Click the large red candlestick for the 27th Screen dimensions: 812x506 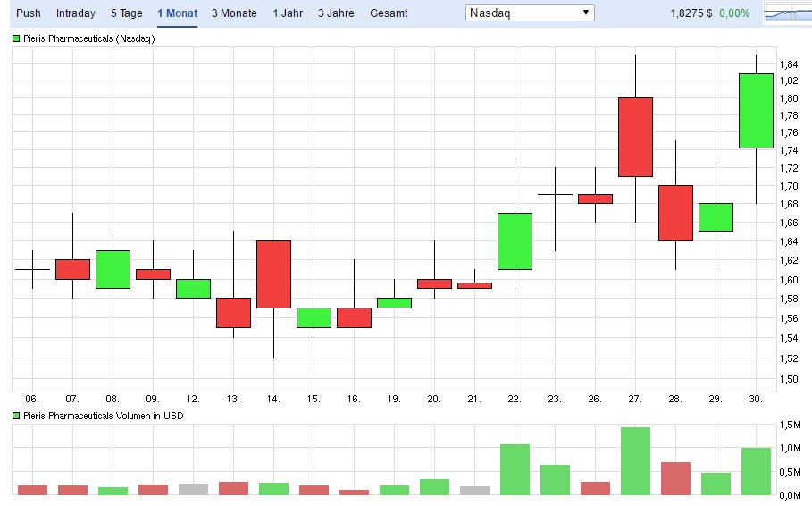[x=635, y=137]
